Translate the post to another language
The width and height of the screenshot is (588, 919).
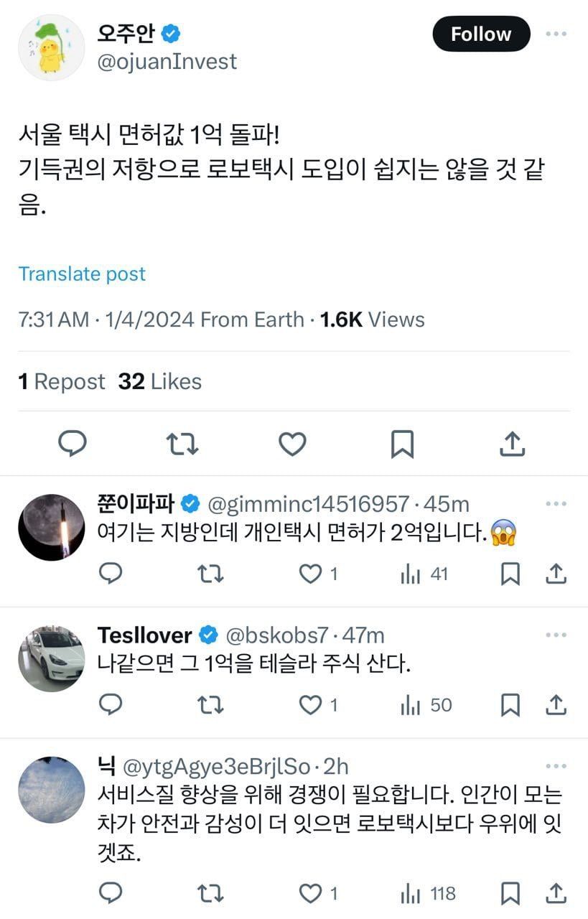click(x=82, y=274)
